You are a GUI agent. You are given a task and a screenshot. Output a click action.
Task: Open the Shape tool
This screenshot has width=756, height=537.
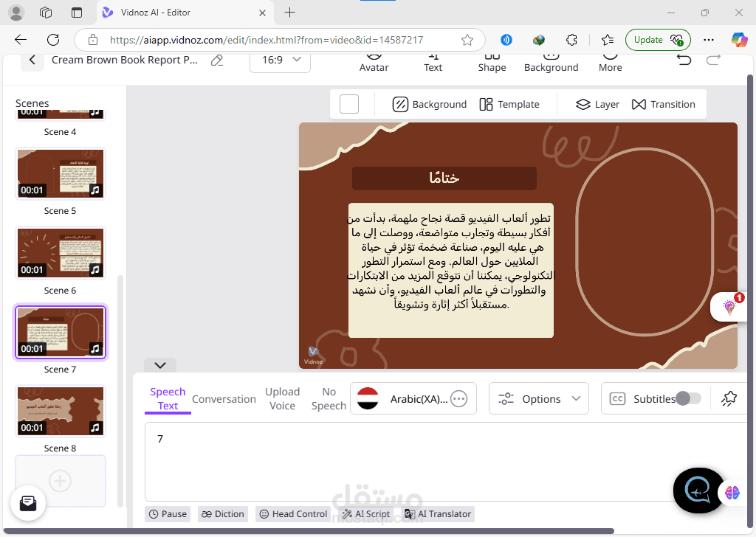pyautogui.click(x=492, y=63)
